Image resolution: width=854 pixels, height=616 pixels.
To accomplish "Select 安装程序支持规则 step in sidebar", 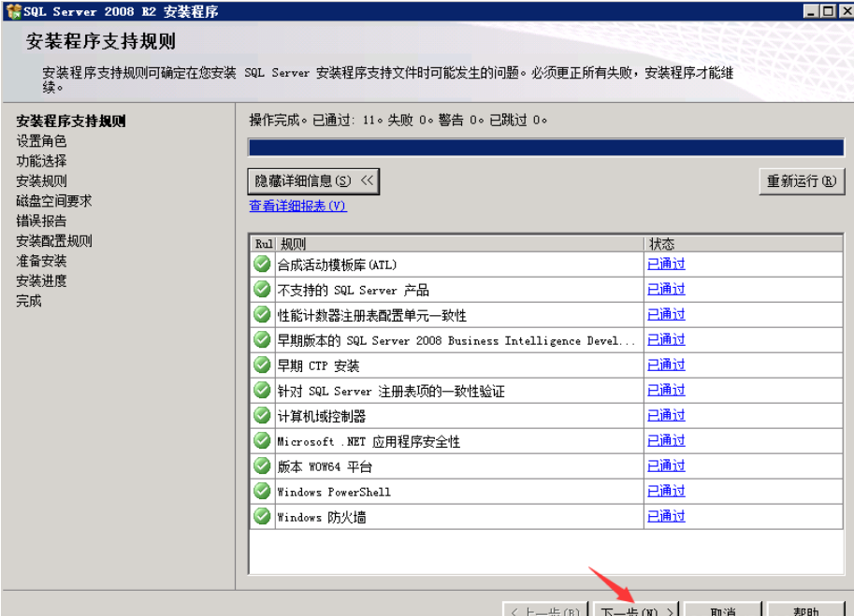I will [x=71, y=121].
